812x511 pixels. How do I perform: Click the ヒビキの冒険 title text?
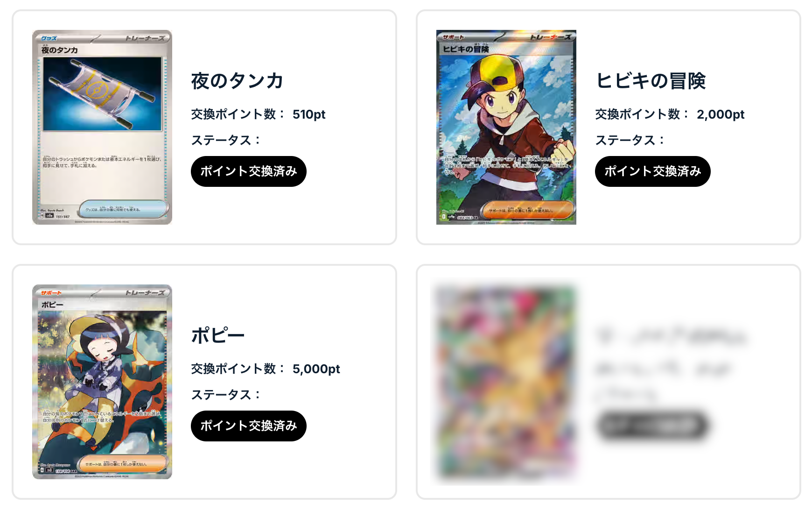(651, 81)
